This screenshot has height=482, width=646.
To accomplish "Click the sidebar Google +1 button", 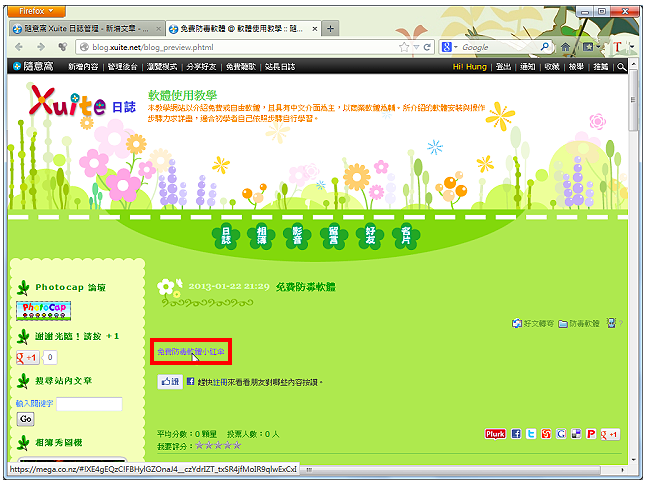I will click(28, 357).
